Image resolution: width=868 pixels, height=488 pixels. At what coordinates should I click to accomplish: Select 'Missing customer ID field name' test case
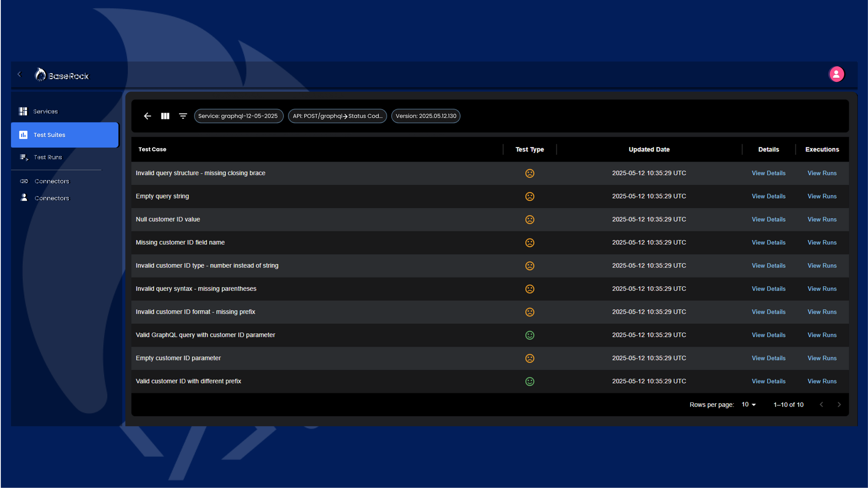(x=180, y=243)
